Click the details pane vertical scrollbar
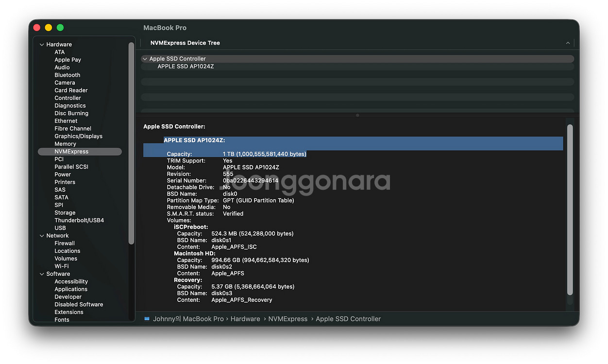Screen dimensions: 608x364 coord(570,209)
